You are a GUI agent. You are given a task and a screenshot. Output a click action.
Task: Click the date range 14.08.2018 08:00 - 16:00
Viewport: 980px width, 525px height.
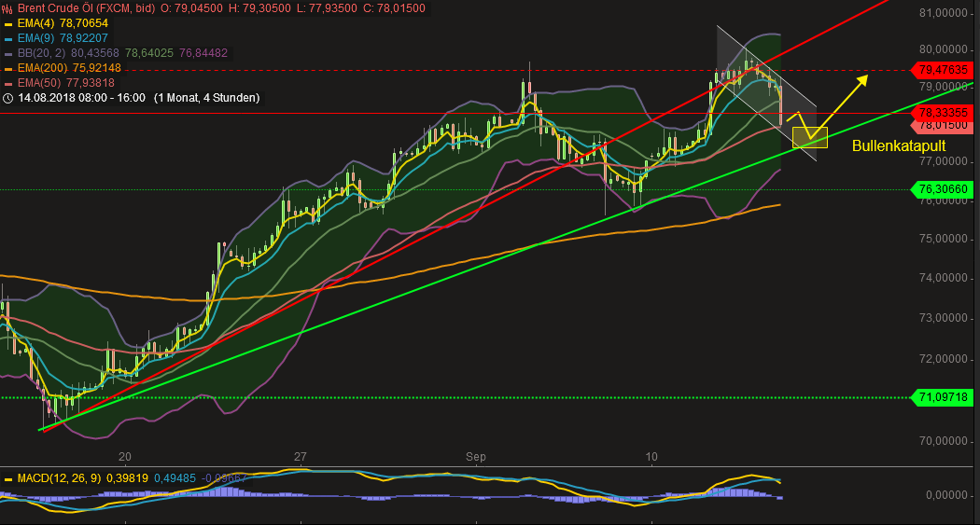81,98
